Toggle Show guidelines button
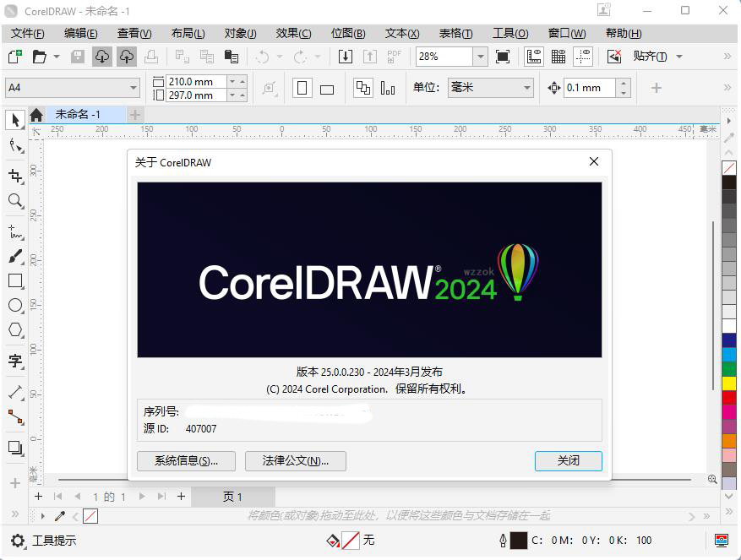741x560 pixels. pos(583,57)
